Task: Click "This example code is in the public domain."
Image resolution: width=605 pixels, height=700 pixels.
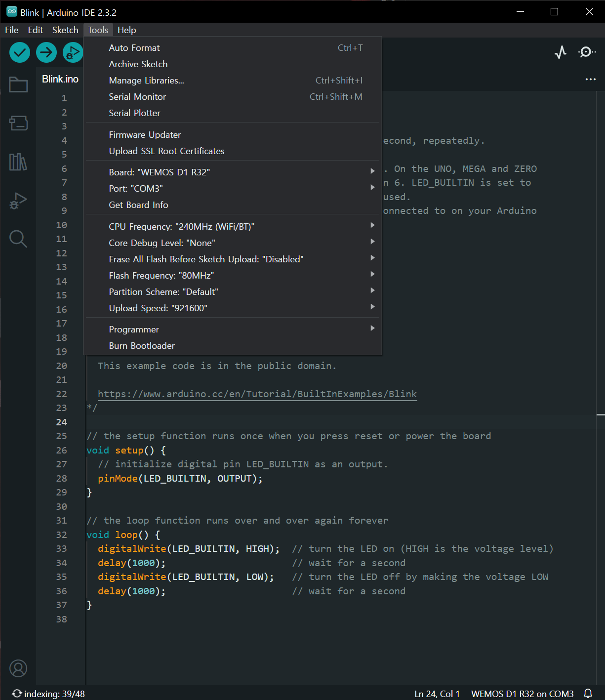Action: 217,366
